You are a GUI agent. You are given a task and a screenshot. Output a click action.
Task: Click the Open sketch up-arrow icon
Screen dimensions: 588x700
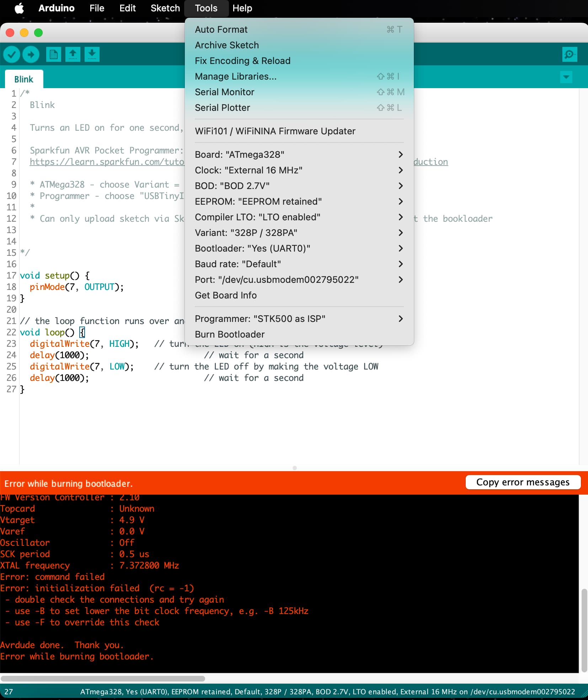[x=73, y=55]
